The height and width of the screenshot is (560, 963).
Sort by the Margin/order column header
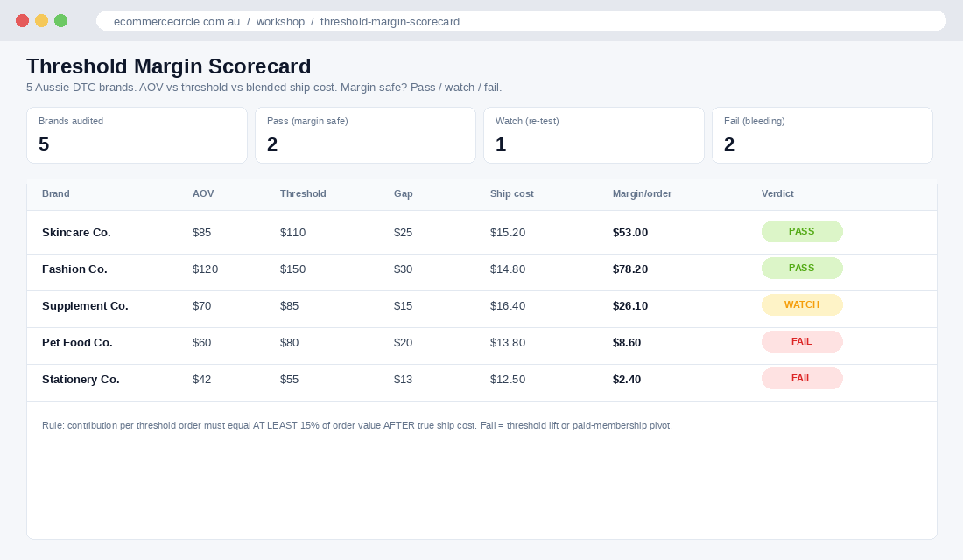click(x=642, y=193)
